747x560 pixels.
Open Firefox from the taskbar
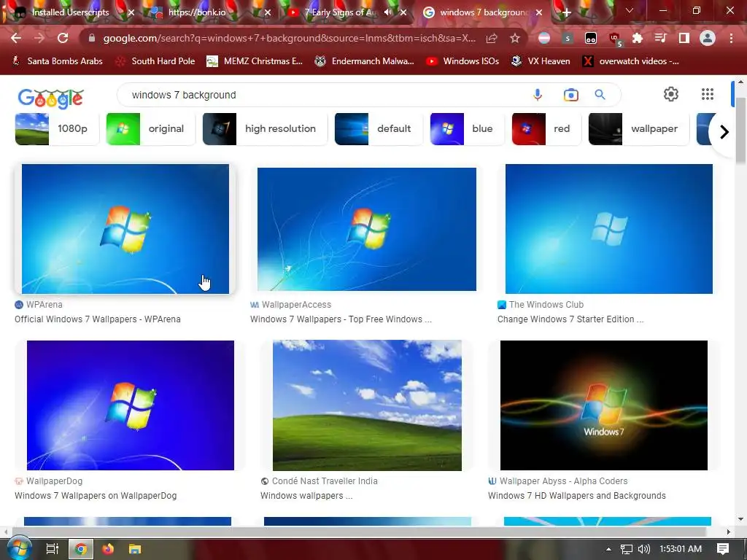108,549
